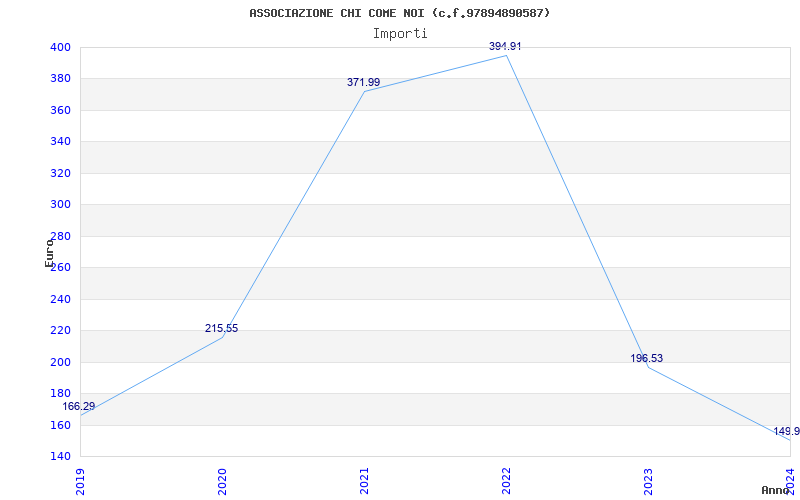Screen dimensions: 800x500
Task: Click the 280 y-axis tick label
Action: coord(60,236)
